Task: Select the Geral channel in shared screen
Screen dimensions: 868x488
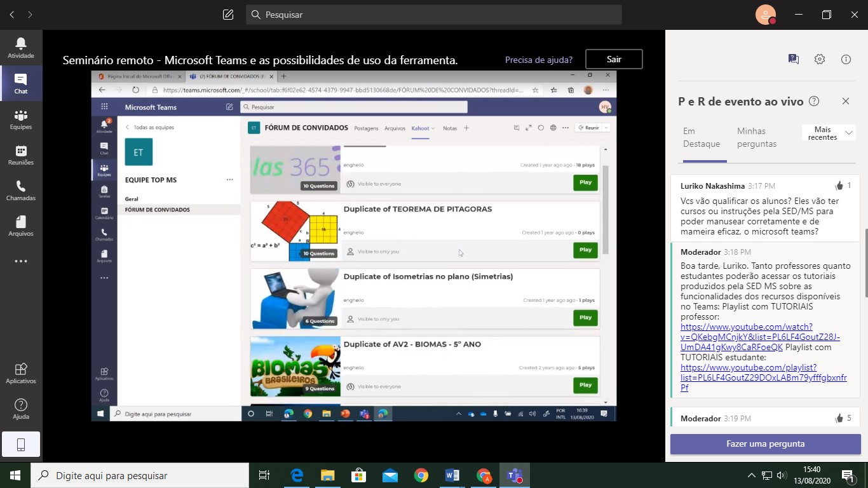Action: click(x=132, y=199)
